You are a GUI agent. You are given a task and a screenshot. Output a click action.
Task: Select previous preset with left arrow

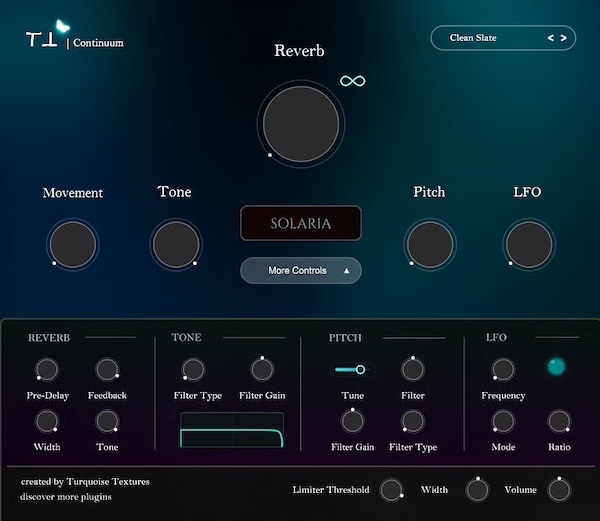pos(551,38)
